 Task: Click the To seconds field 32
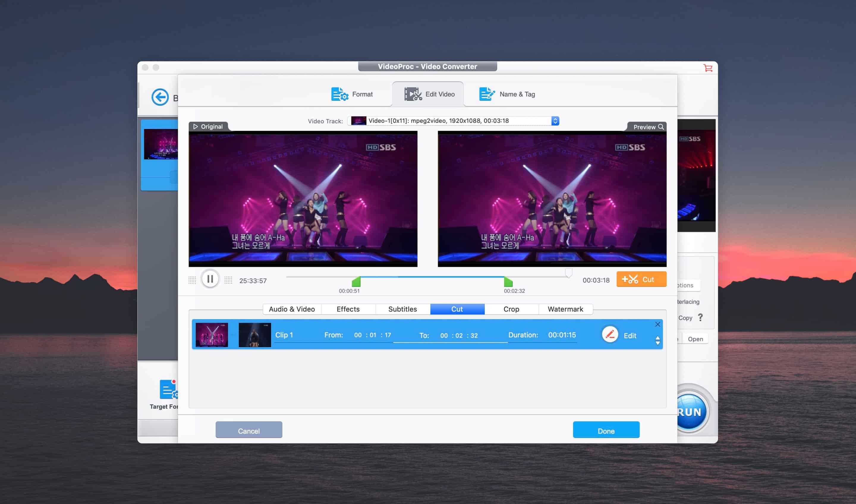474,336
